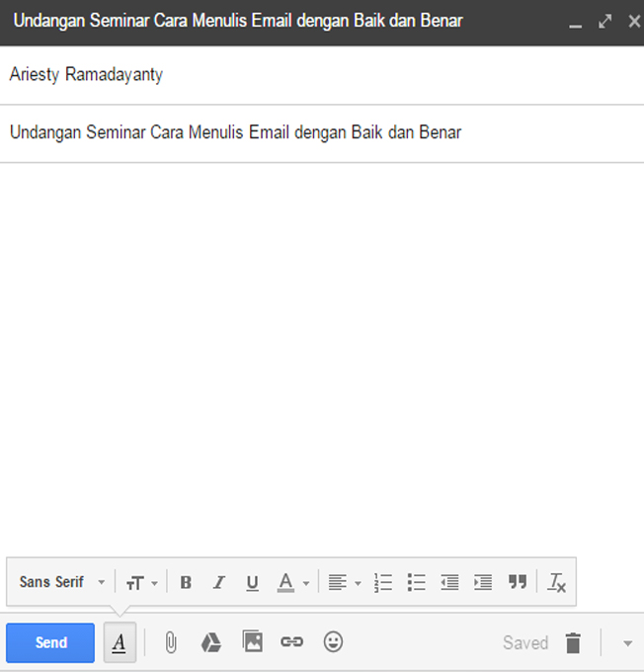Screen dimensions: 644x672
Task: Open the text size dropdown
Action: tap(141, 583)
